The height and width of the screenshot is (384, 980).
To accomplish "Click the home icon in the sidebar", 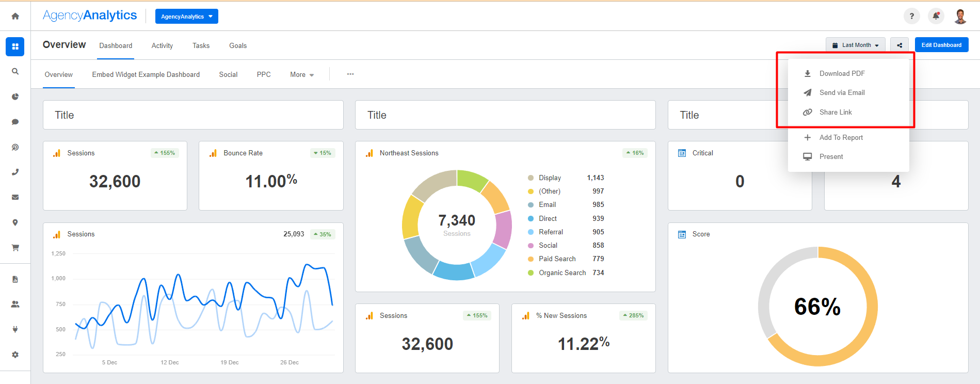I will tap(15, 17).
